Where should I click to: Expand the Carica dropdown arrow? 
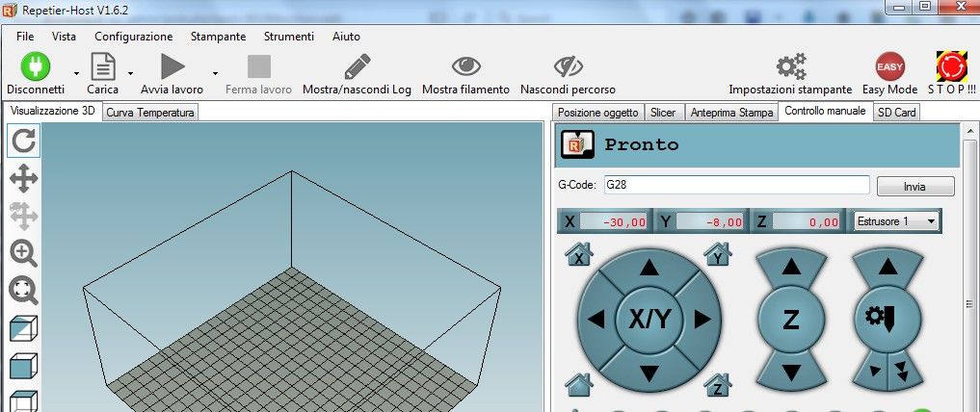(130, 72)
